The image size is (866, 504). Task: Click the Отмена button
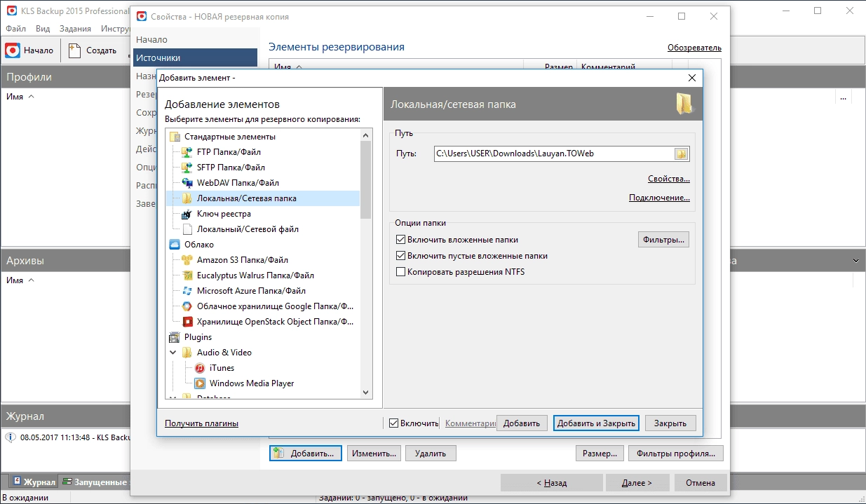(x=701, y=483)
